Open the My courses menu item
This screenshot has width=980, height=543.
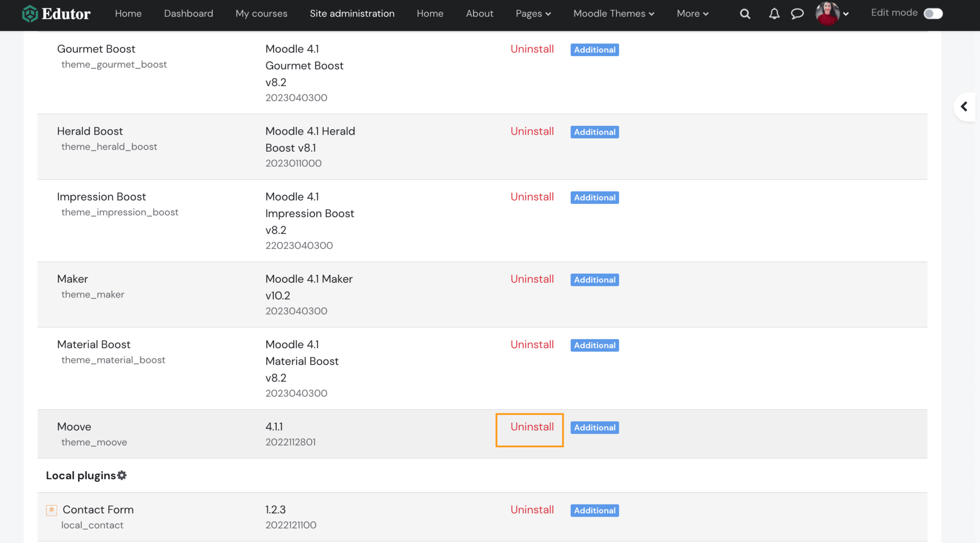pos(261,13)
